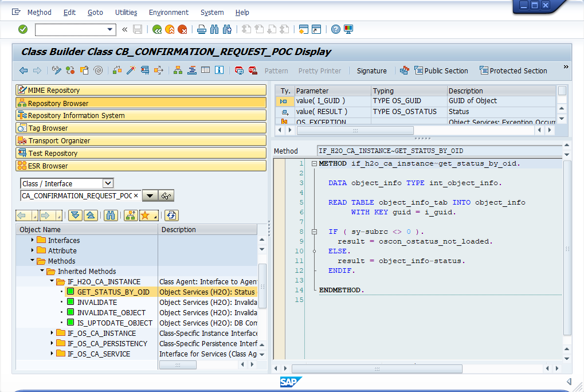Open the Edit menu
This screenshot has width=584, height=392.
[69, 12]
